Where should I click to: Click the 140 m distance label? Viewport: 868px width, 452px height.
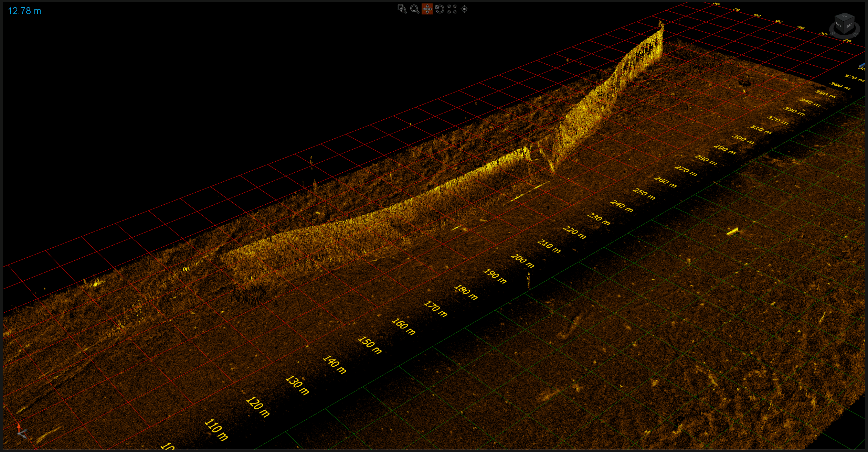pos(335,365)
